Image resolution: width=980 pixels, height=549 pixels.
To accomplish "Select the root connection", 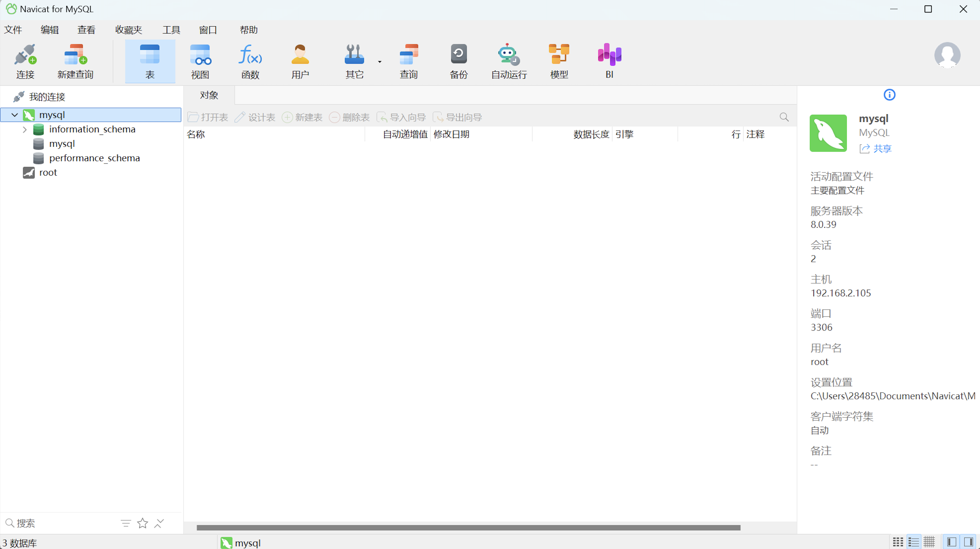I will [48, 173].
